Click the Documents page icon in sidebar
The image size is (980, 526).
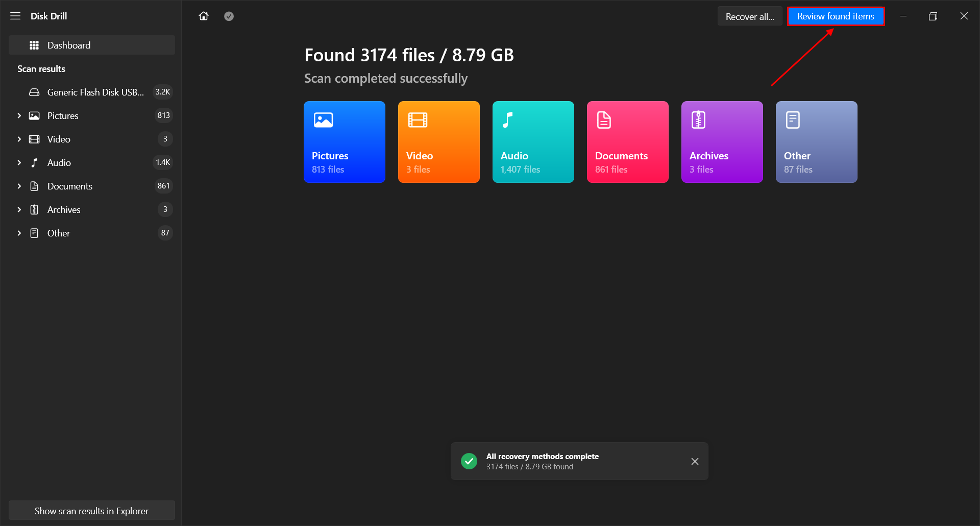coord(34,186)
